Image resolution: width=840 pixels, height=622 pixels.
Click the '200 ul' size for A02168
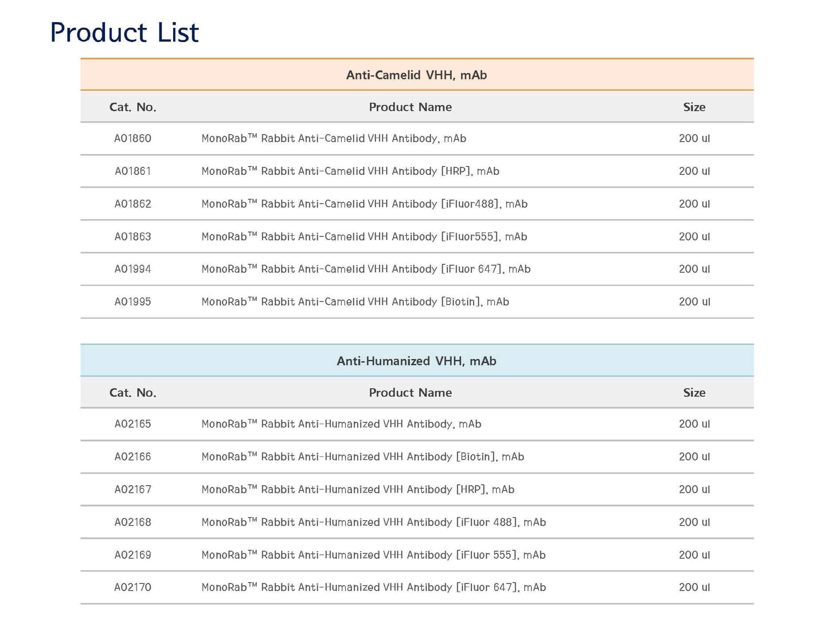(694, 522)
